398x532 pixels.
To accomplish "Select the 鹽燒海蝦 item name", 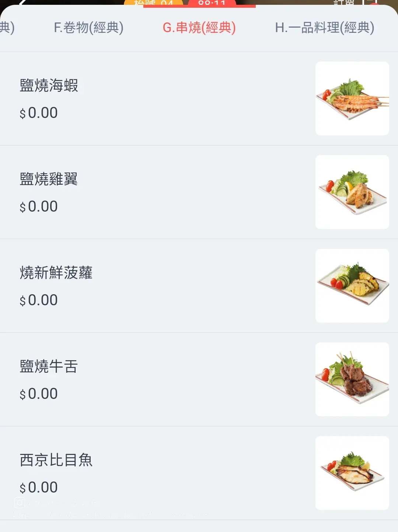I will [x=49, y=85].
